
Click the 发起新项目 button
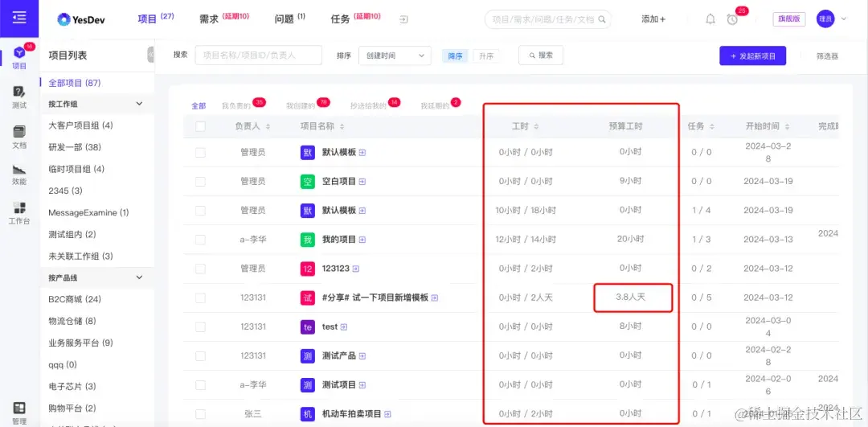(753, 56)
